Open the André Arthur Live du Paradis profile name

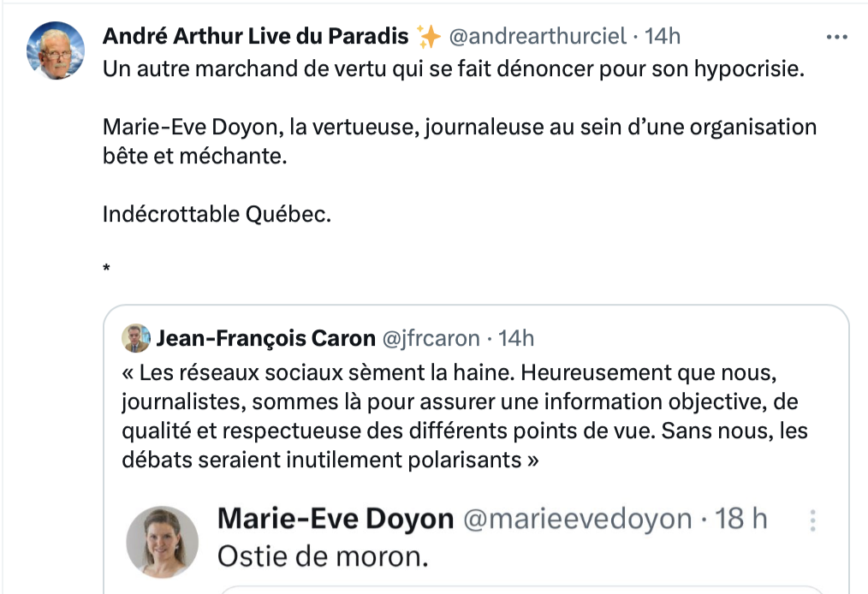[x=255, y=37]
